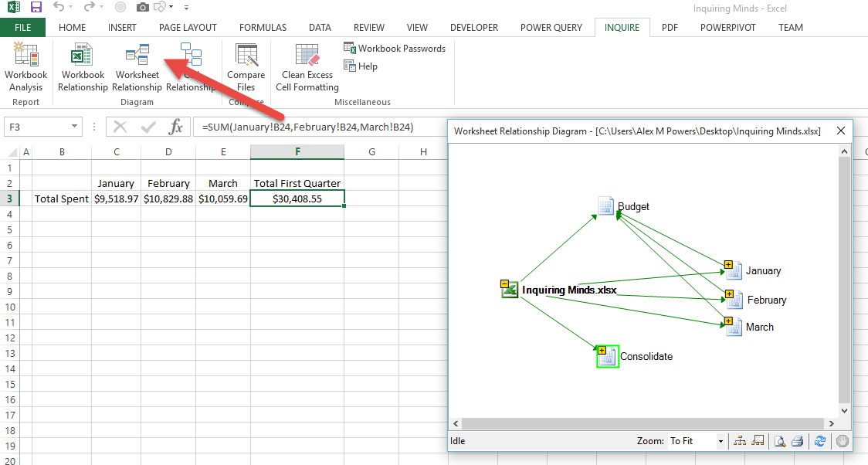The image size is (868, 465).
Task: Launch the Worksheet Relationship diagram tool
Action: pyautogui.click(x=137, y=67)
